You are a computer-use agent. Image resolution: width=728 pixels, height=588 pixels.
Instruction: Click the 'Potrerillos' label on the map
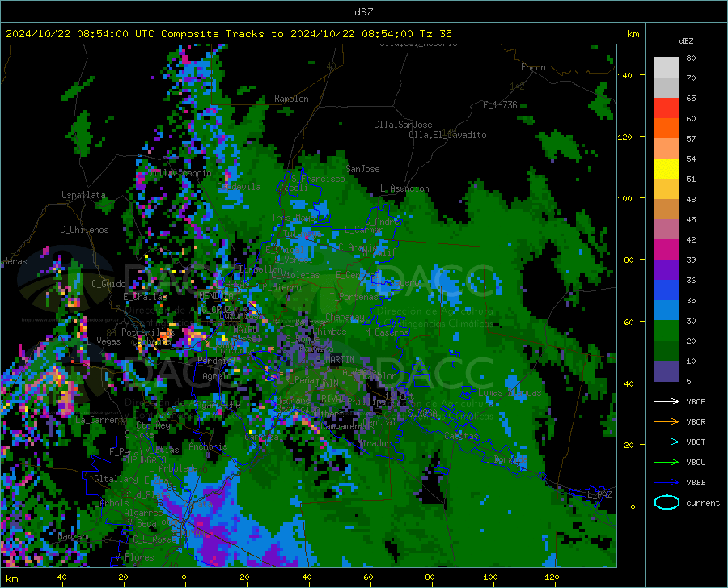click(x=148, y=332)
